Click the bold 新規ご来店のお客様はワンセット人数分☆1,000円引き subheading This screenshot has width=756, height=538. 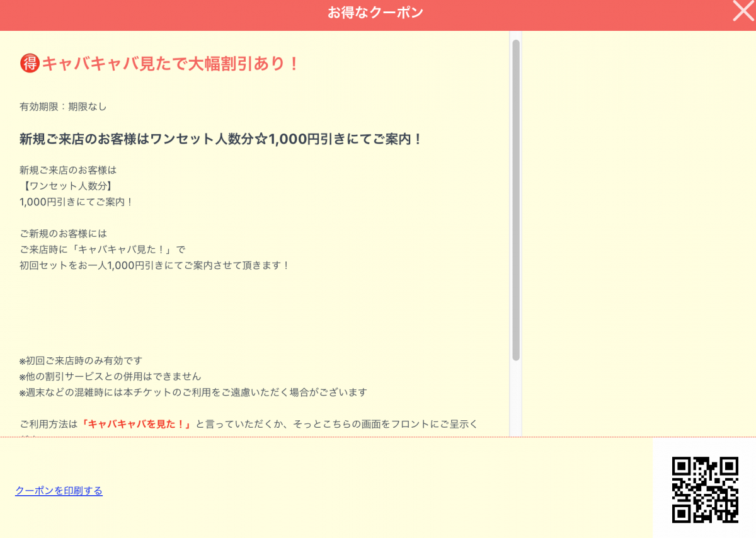click(x=220, y=139)
